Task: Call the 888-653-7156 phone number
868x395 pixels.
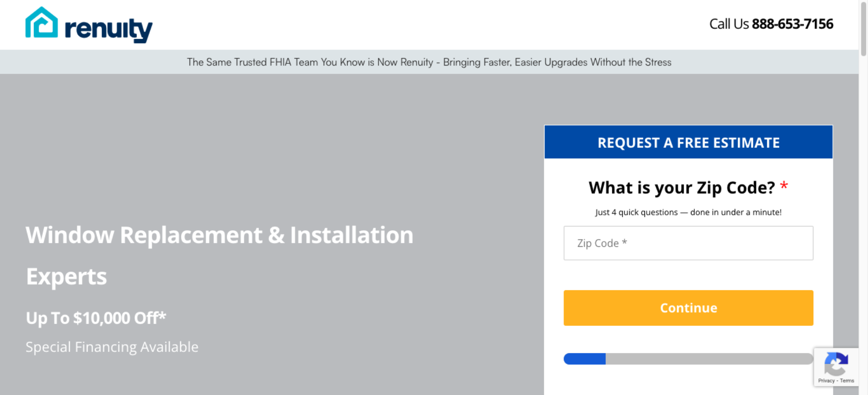Action: coord(792,24)
